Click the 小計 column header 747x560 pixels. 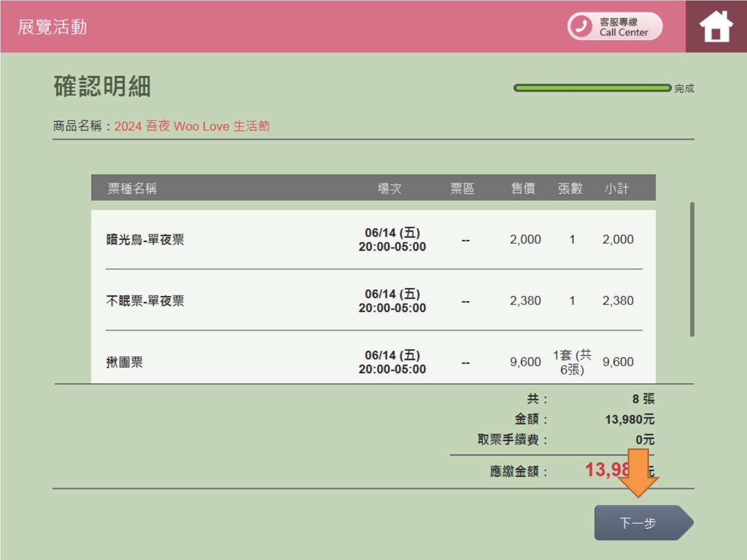(x=617, y=189)
